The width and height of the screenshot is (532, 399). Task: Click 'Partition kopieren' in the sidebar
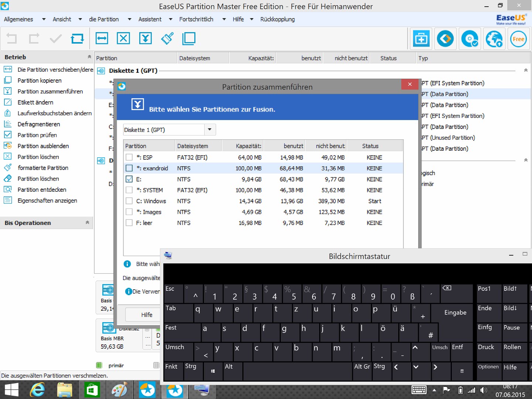pos(40,81)
